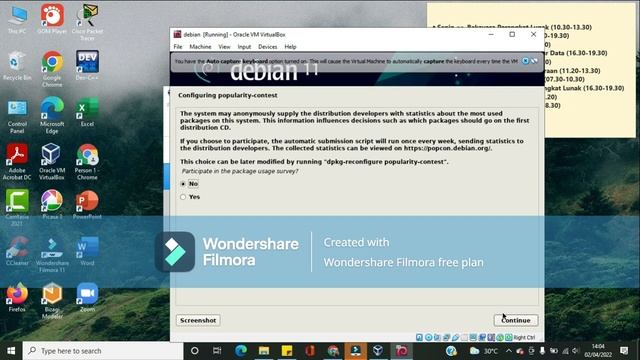Click the Cortana circle icon on taskbar
The image size is (640, 360).
click(195, 351)
